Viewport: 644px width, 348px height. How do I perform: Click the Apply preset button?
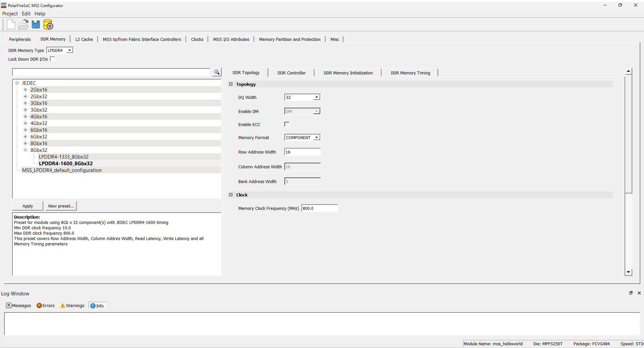pos(27,206)
